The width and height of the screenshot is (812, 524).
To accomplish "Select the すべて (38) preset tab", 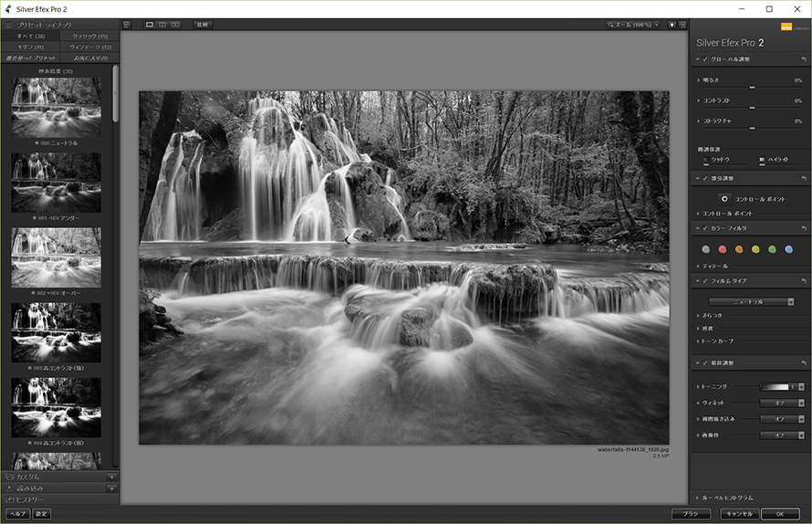I will [30, 37].
